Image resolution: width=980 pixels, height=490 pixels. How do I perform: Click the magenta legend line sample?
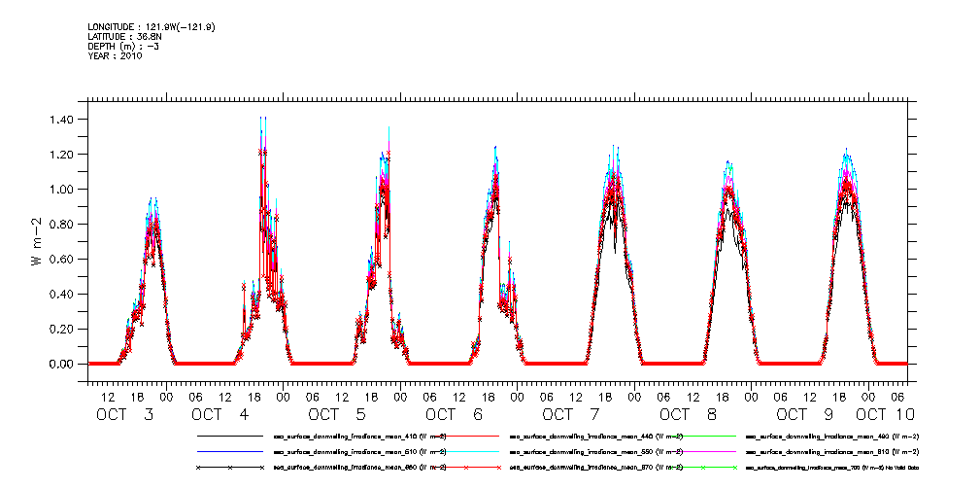pos(702,451)
